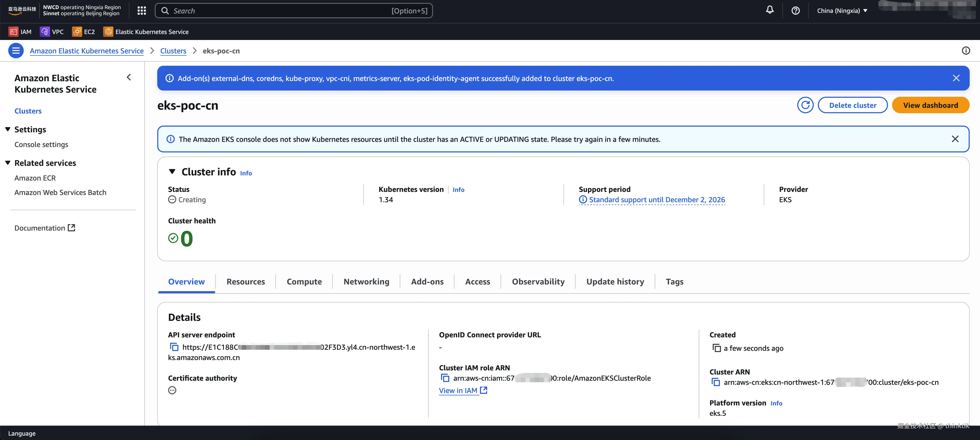Collapse the Cluster info section
Viewport: 980px width, 440px height.
172,172
